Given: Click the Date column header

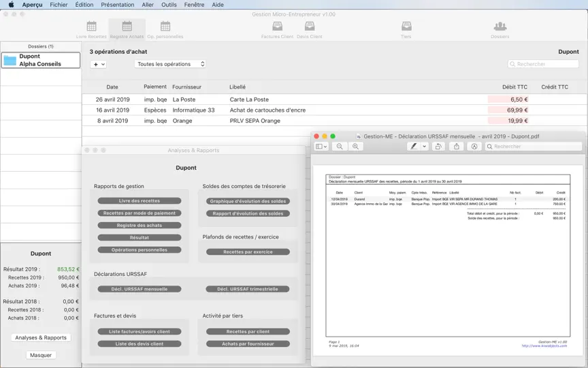Looking at the screenshot, I should click(x=112, y=87).
